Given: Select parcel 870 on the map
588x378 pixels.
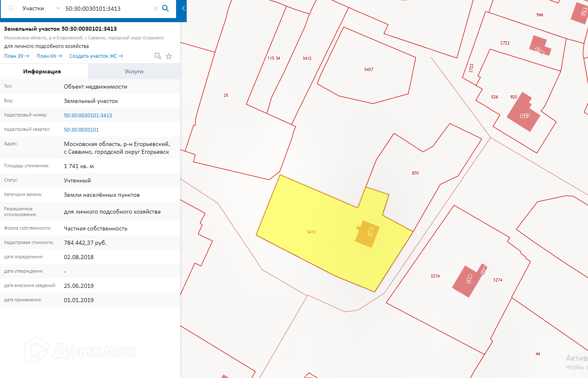Looking at the screenshot, I should [x=415, y=173].
